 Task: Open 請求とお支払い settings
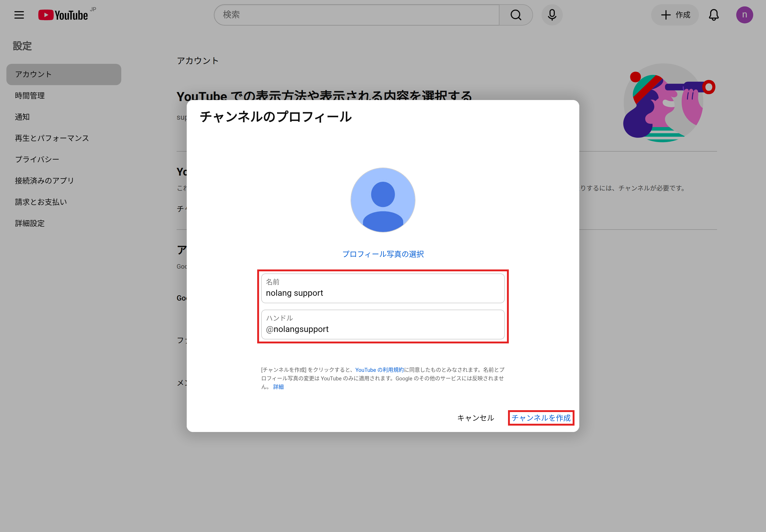64,202
